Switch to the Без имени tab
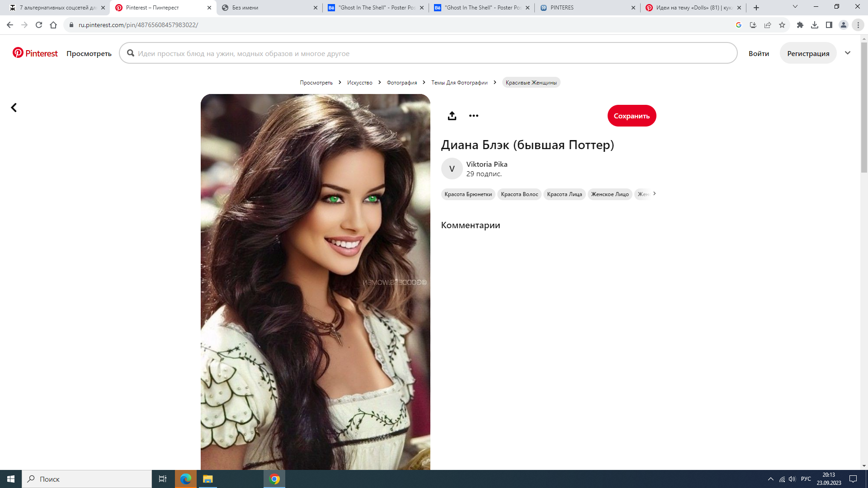The height and width of the screenshot is (488, 868). click(x=269, y=8)
